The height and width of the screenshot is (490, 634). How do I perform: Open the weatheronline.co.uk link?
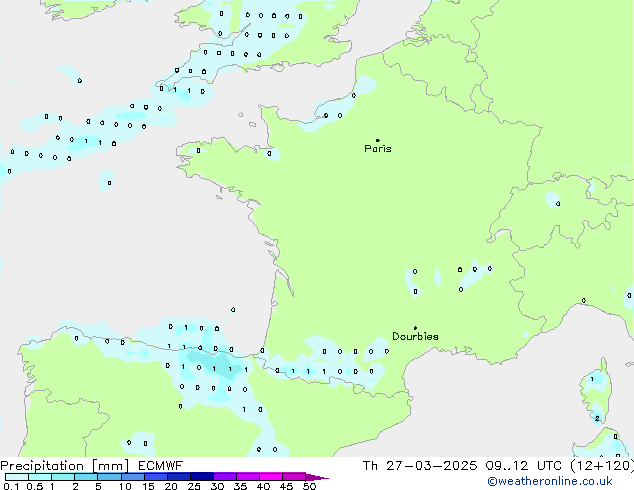(550, 481)
